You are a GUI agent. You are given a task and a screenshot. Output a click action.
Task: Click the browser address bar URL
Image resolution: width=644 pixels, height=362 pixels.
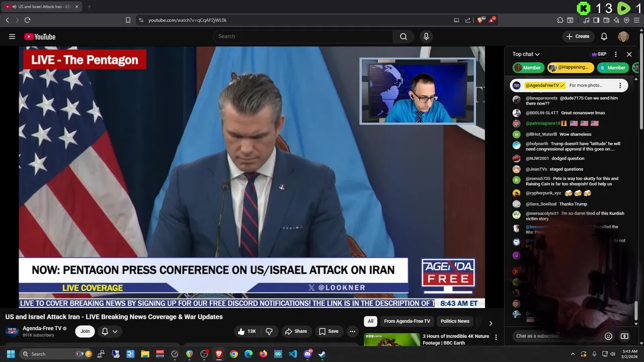pyautogui.click(x=187, y=20)
